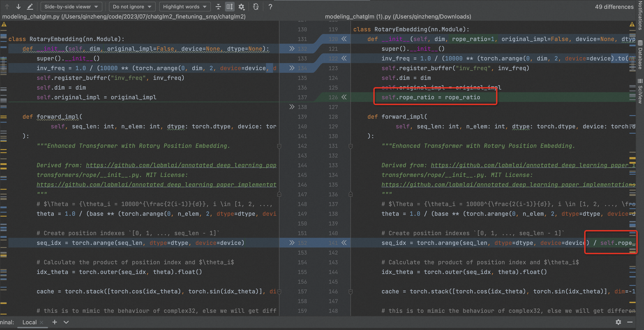Hide the terminal tool window
The height and width of the screenshot is (330, 644).
pos(630,322)
